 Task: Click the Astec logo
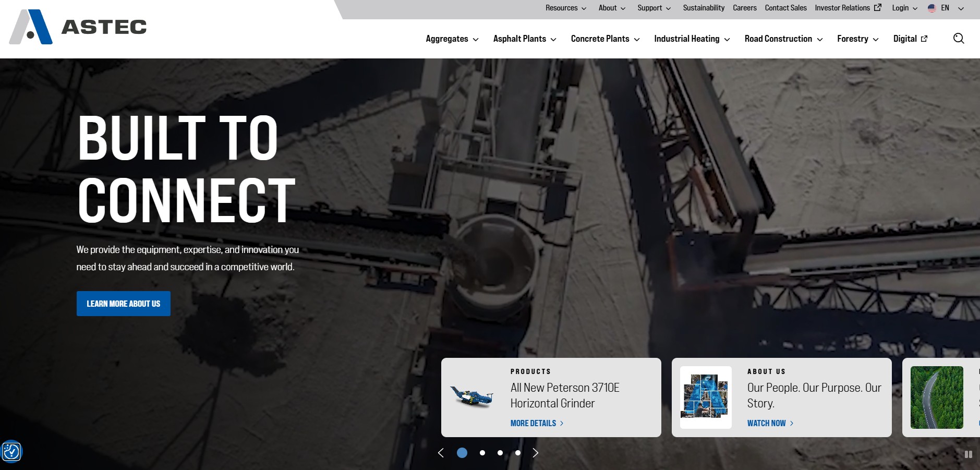(78, 27)
